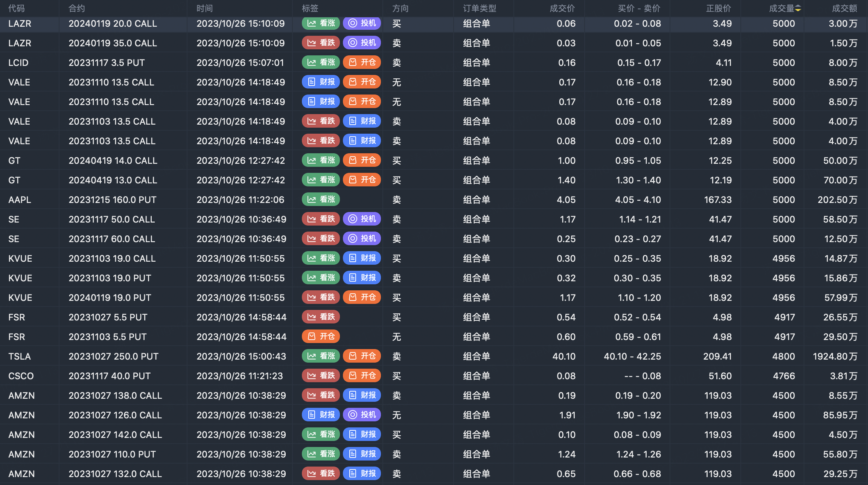Click the 订单类型 column header

(480, 8)
